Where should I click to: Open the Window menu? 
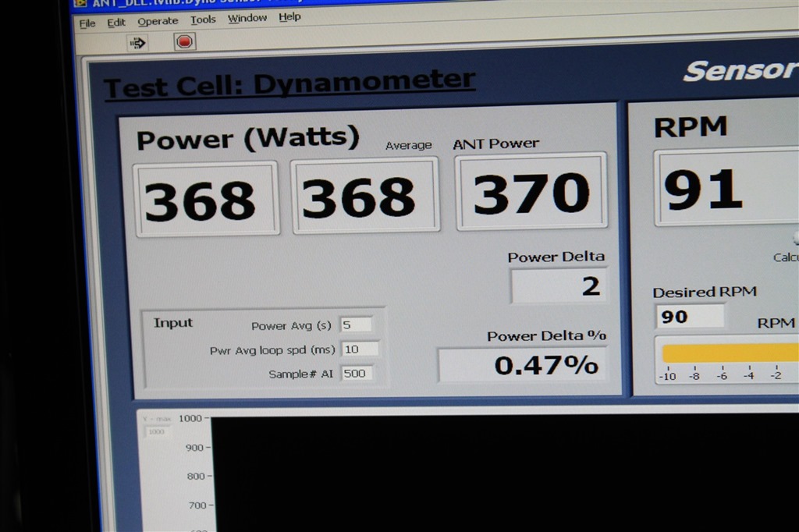[x=247, y=18]
